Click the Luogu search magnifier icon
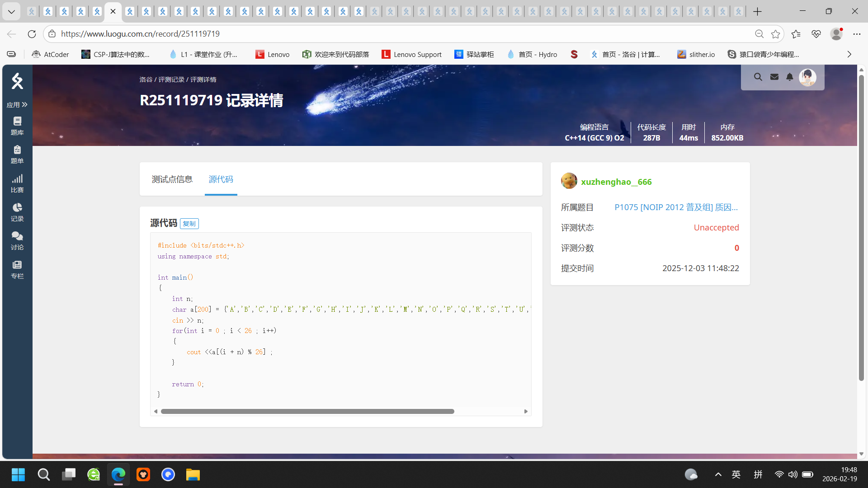 [758, 77]
